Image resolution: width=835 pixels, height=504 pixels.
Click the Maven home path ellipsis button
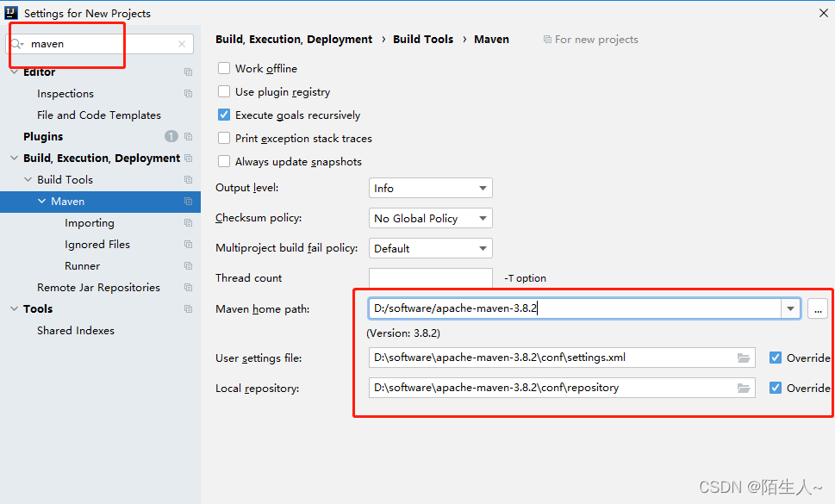pyautogui.click(x=817, y=308)
